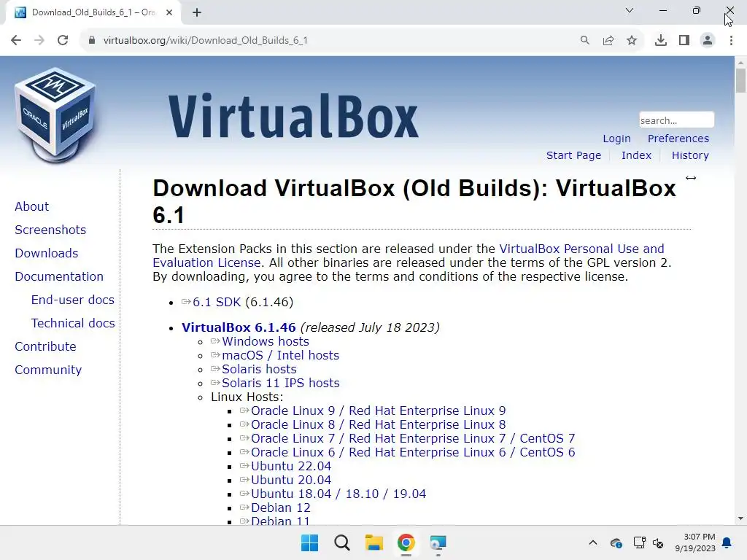Download the 6.1 SDK link
747x560 pixels.
[x=216, y=303]
